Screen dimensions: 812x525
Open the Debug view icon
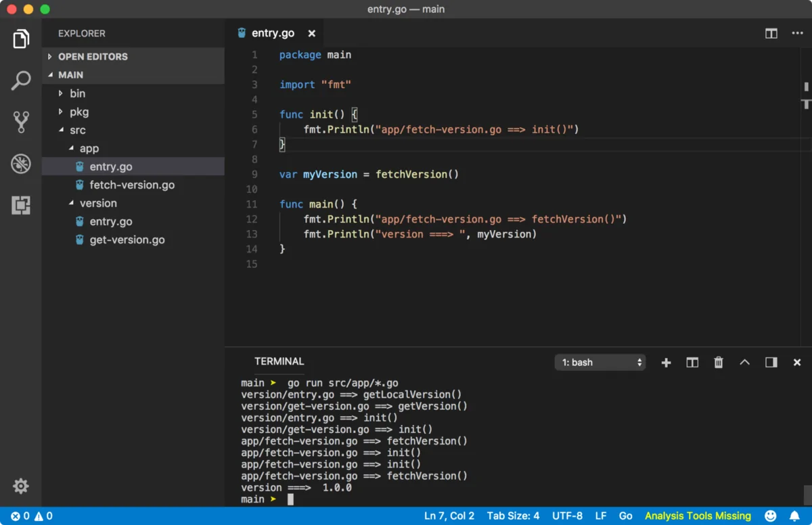tap(21, 164)
